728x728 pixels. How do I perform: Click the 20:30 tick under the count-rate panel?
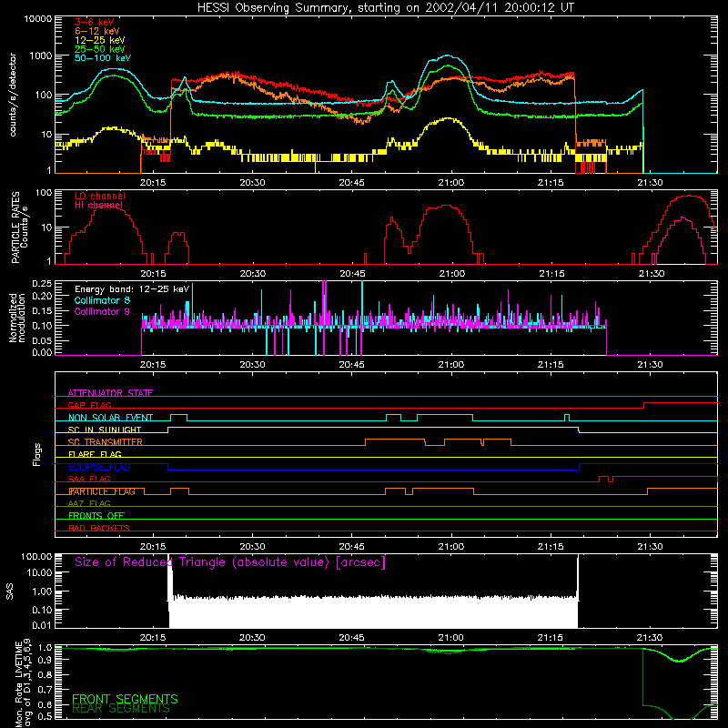252,183
